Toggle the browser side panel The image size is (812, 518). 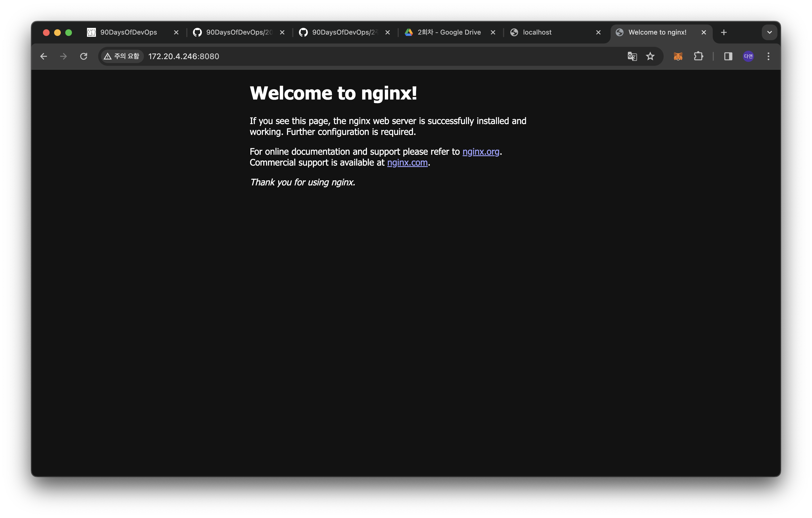[728, 56]
